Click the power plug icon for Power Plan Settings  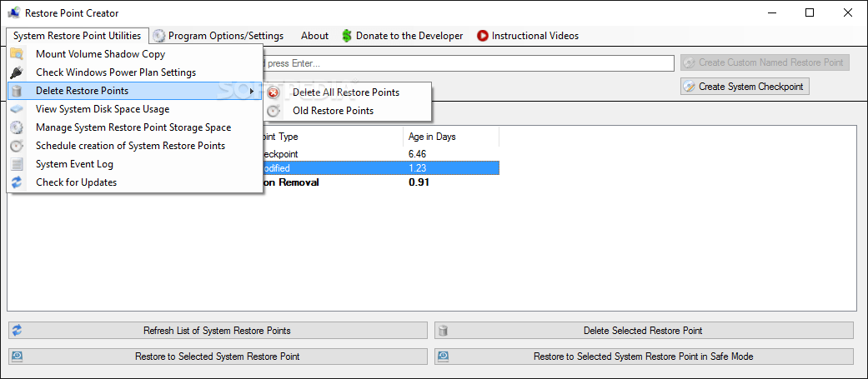tap(17, 72)
